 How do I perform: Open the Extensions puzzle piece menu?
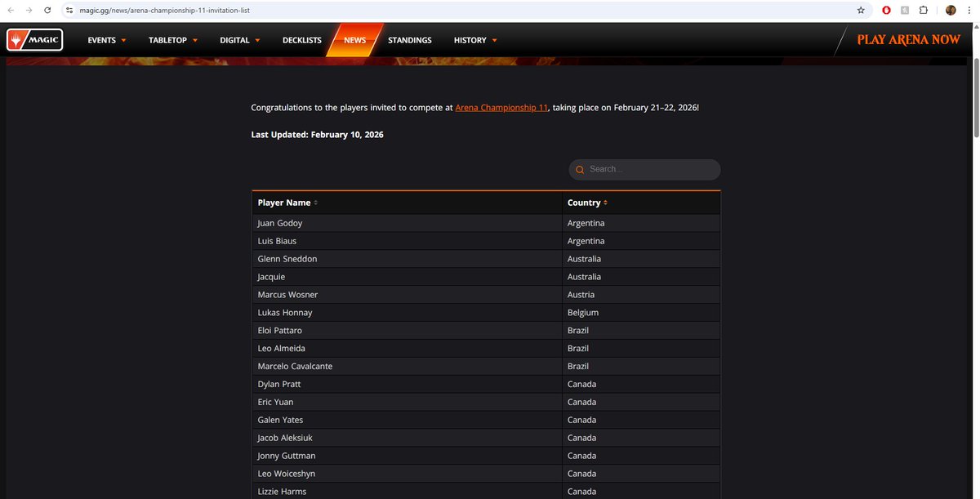[924, 11]
